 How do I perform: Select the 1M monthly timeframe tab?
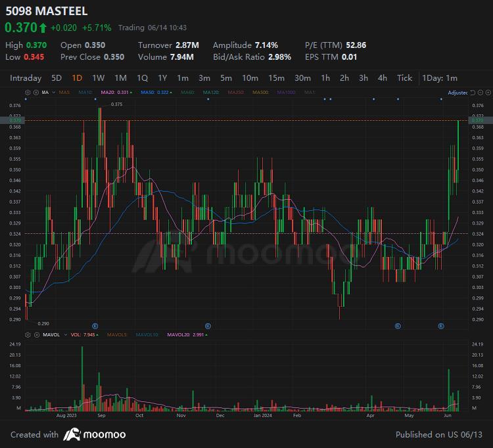click(x=120, y=78)
